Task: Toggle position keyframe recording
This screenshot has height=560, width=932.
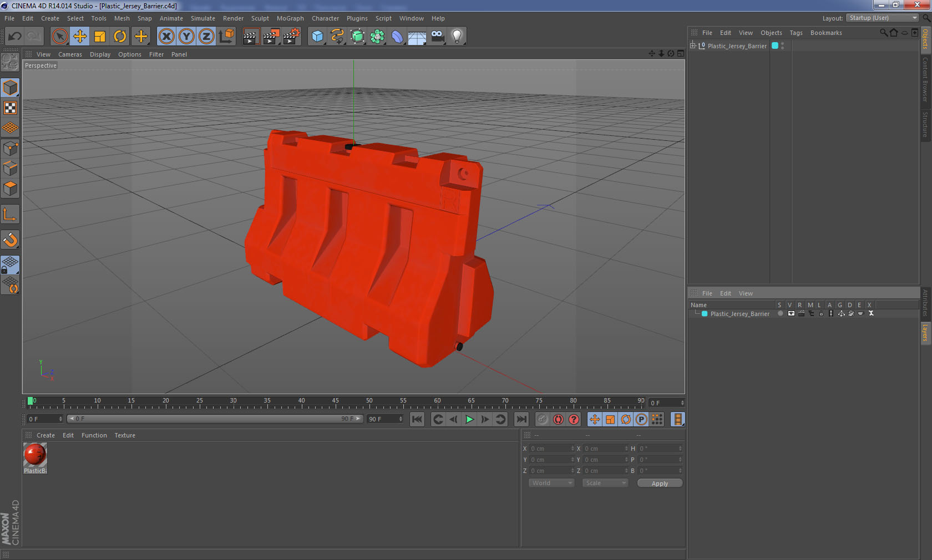Action: (595, 419)
